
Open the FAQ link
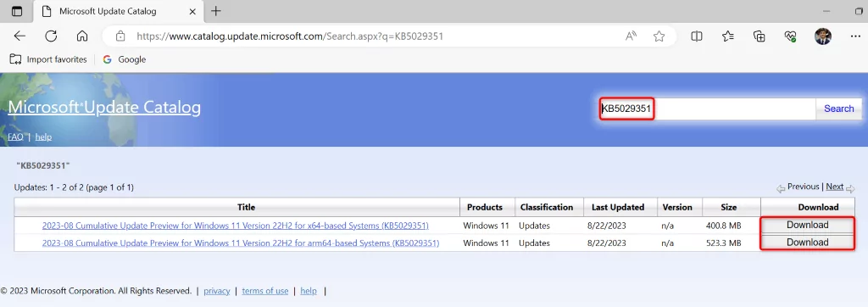[x=15, y=137]
